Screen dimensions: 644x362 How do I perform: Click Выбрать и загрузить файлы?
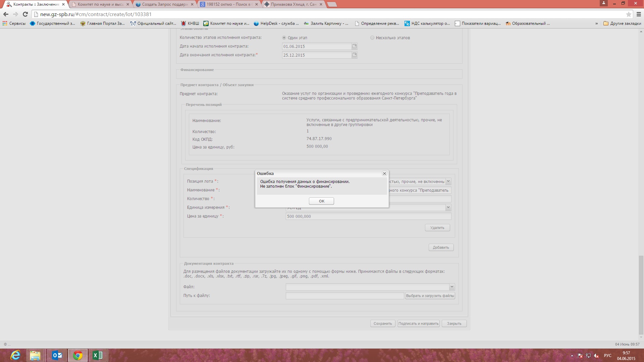coord(430,296)
